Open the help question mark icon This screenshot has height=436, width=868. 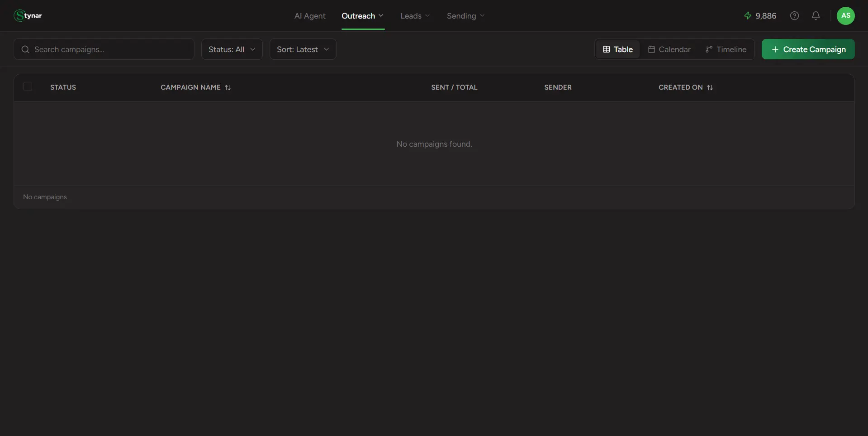click(x=794, y=16)
